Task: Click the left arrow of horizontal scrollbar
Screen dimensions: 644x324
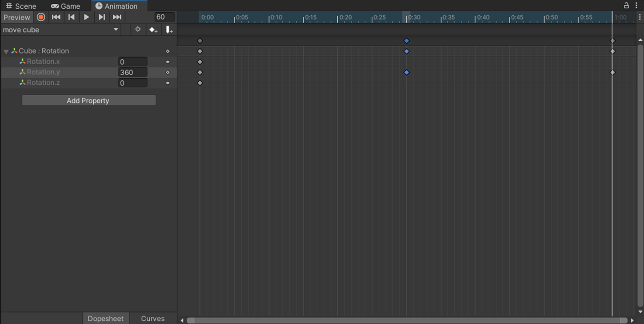Action: click(x=182, y=320)
